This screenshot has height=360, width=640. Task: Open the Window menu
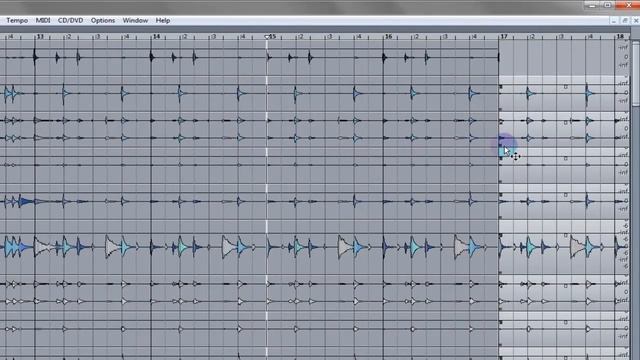[135, 20]
